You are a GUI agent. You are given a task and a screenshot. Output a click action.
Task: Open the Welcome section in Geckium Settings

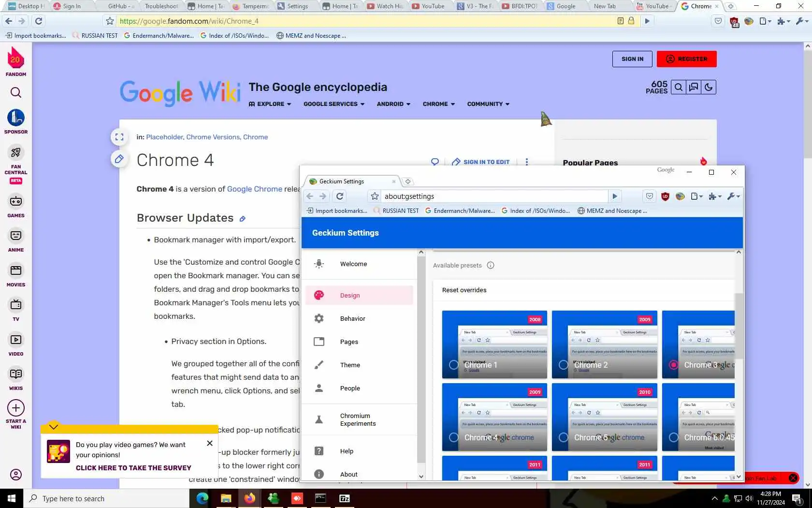tap(359, 264)
